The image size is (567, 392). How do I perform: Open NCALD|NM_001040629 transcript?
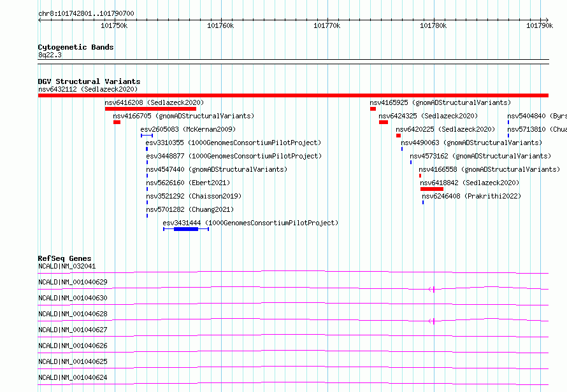(x=73, y=282)
